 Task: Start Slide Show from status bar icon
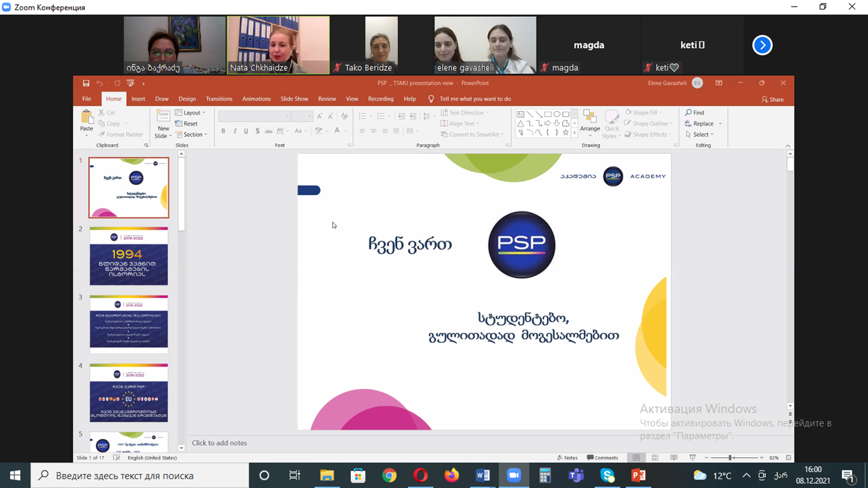point(692,458)
